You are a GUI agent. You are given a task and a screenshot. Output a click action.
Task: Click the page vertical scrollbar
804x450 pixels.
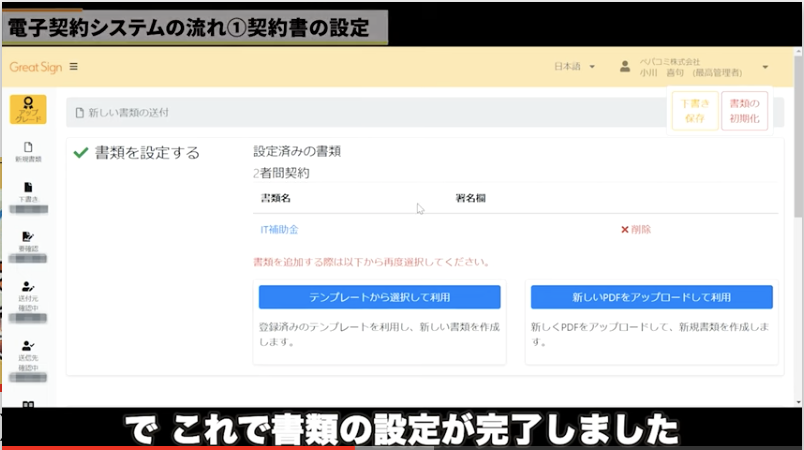coord(797,200)
